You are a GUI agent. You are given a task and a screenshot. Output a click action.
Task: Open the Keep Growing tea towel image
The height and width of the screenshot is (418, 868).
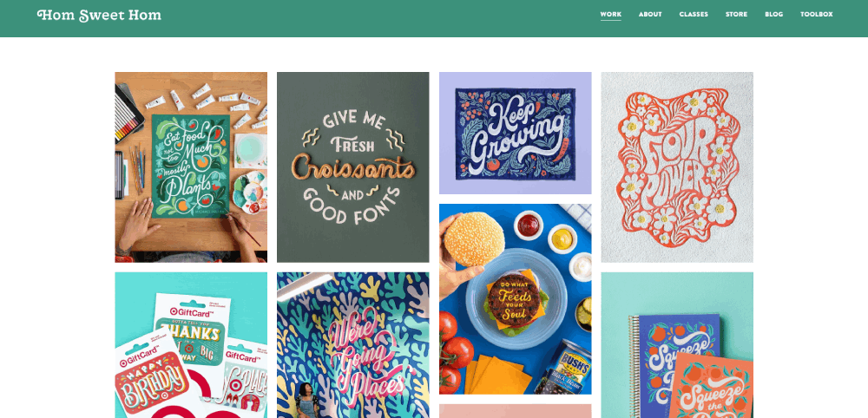click(515, 133)
